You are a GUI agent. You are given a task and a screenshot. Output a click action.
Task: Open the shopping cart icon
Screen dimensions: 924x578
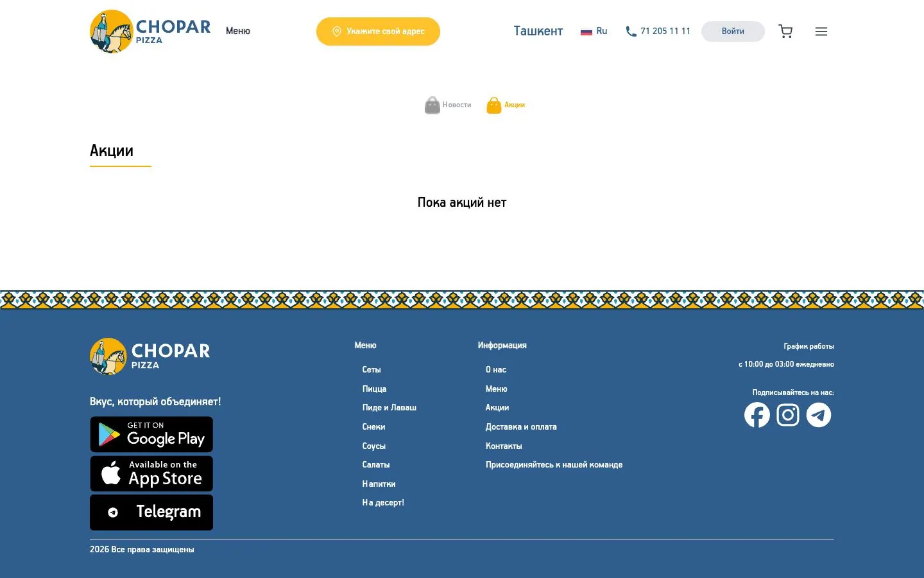(x=785, y=31)
